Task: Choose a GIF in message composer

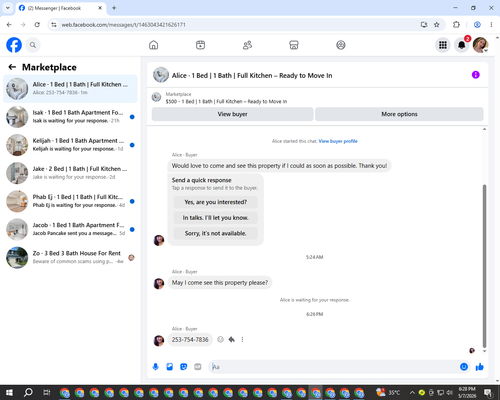Action: (x=198, y=367)
